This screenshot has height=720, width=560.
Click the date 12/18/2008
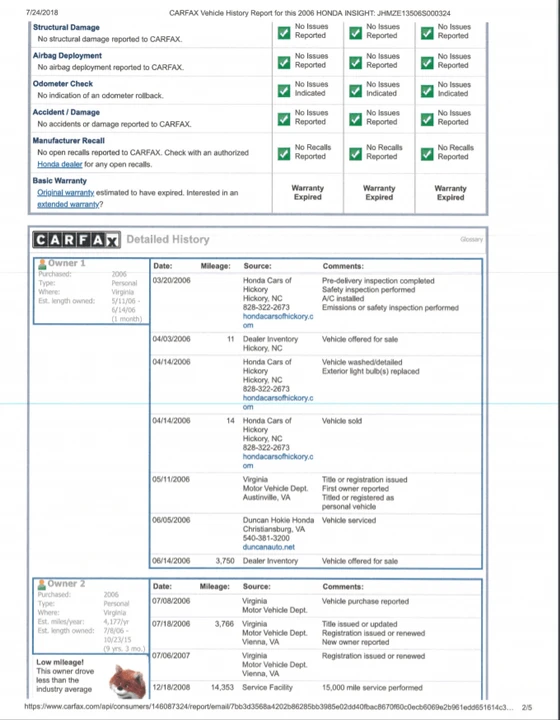[171, 687]
